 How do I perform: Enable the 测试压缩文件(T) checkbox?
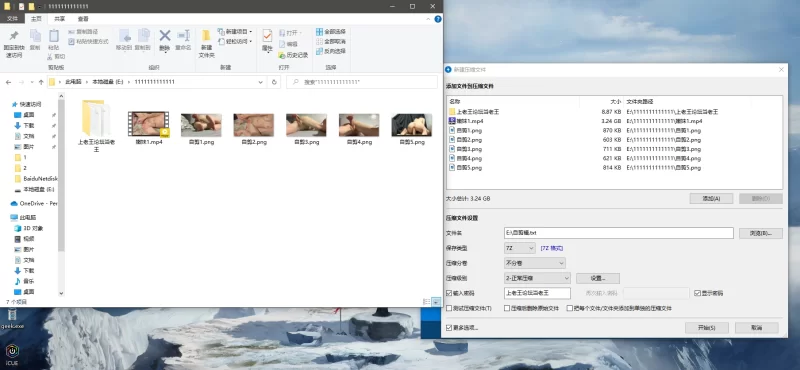coord(449,308)
